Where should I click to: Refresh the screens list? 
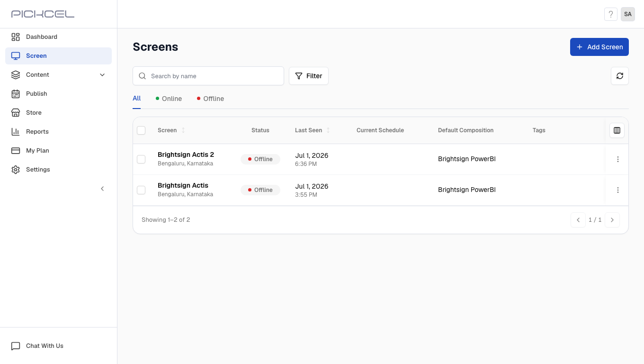point(620,76)
